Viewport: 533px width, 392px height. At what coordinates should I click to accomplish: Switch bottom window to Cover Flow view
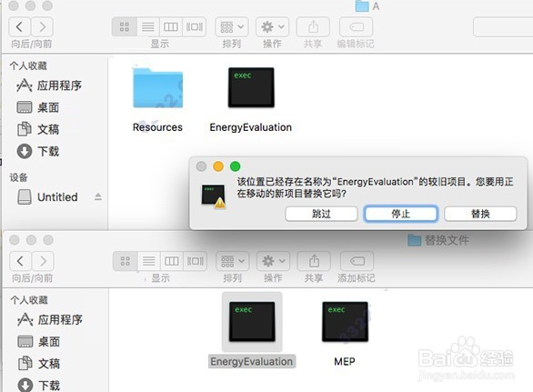coord(196,261)
